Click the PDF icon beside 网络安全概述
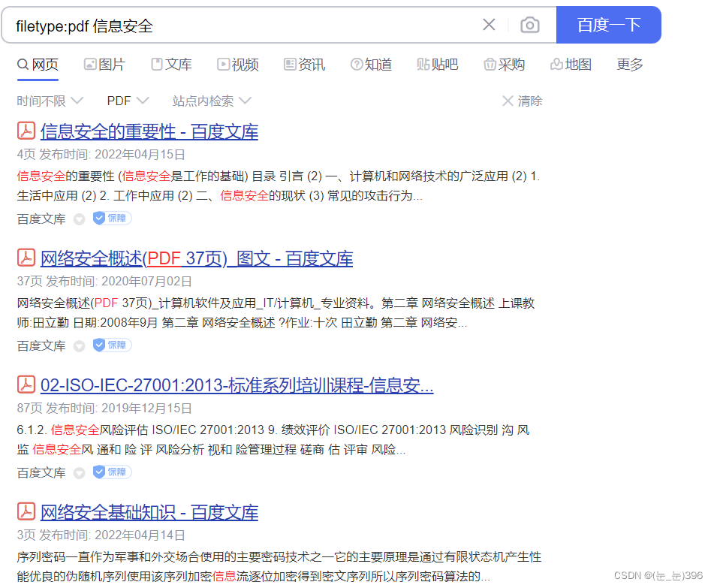The width and height of the screenshot is (714, 588). click(26, 258)
